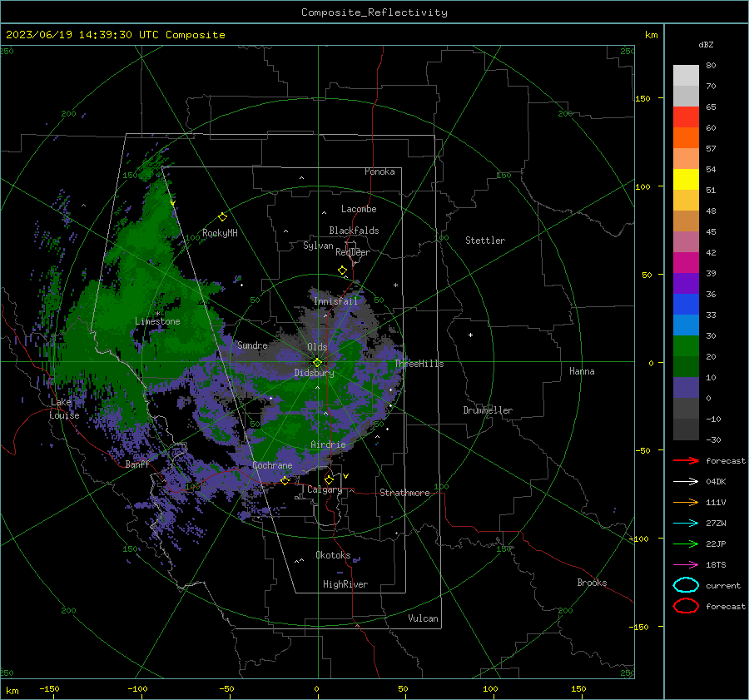
Task: Click the Innisfail city label
Action: click(x=335, y=301)
